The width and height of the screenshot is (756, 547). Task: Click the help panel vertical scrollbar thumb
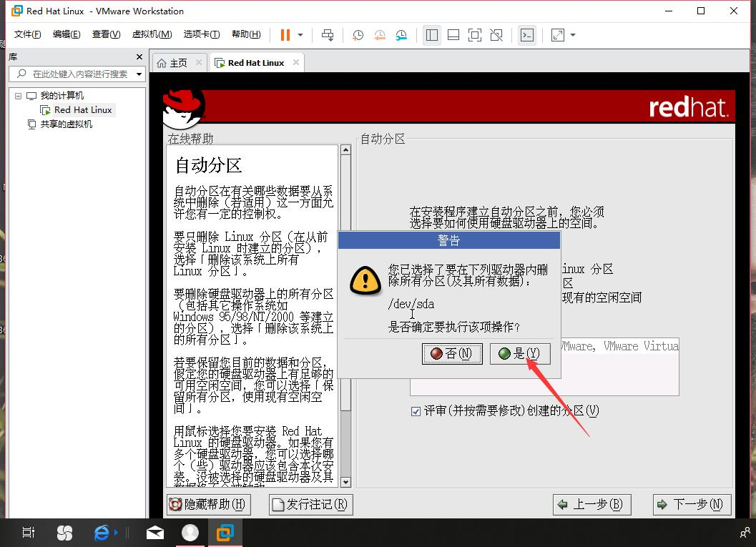(x=345, y=283)
